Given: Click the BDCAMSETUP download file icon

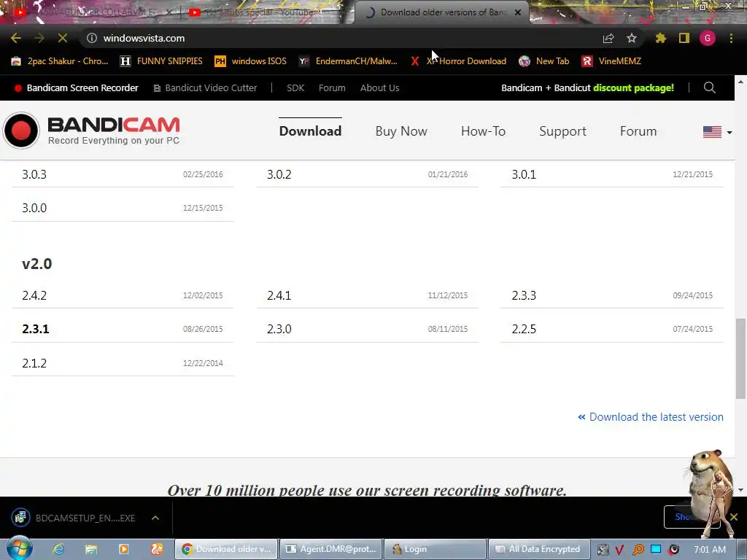Looking at the screenshot, I should pyautogui.click(x=20, y=518).
